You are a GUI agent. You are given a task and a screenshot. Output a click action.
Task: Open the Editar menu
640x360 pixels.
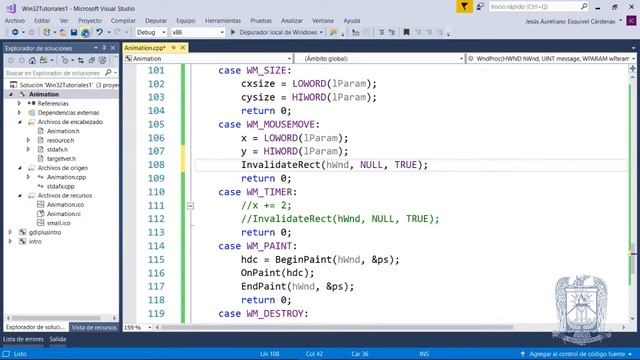[x=42, y=20]
